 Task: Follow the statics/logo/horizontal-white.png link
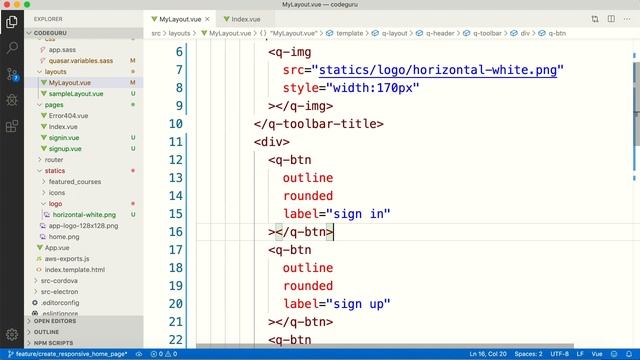[x=438, y=70]
